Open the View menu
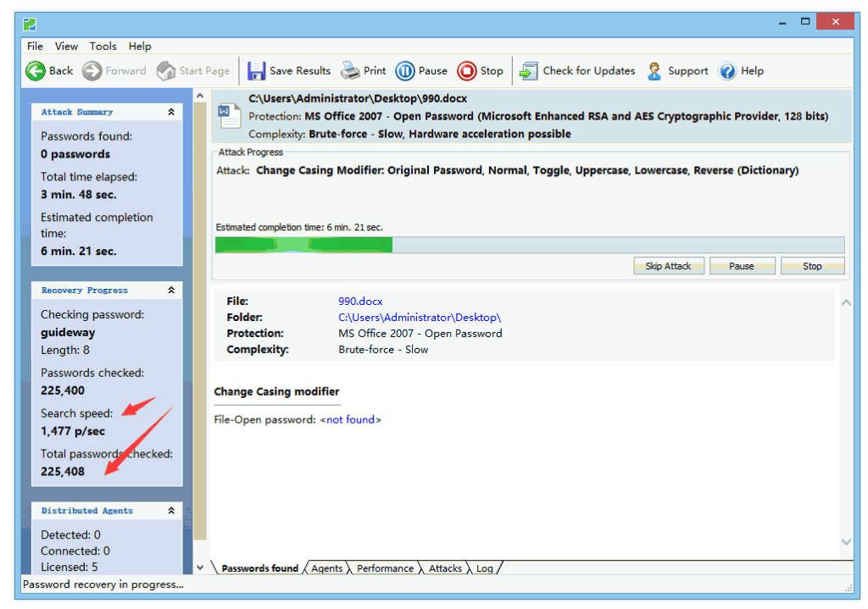The width and height of the screenshot is (868, 609). [x=66, y=47]
